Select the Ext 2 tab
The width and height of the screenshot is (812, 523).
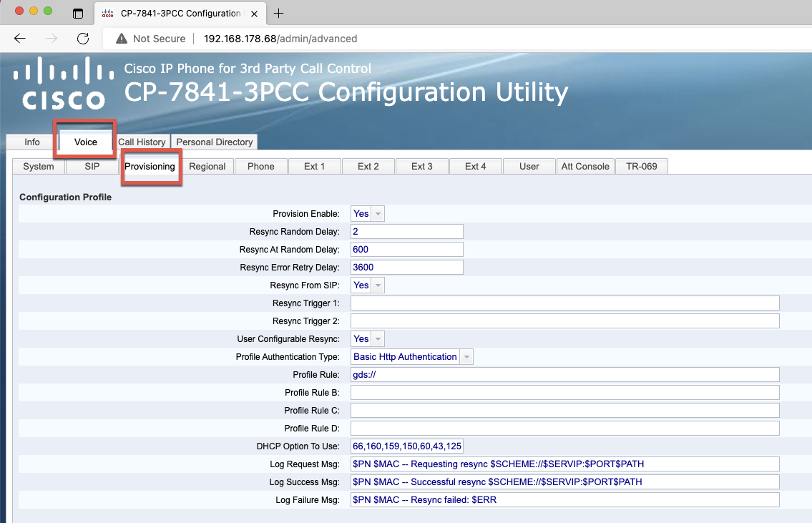tap(368, 166)
